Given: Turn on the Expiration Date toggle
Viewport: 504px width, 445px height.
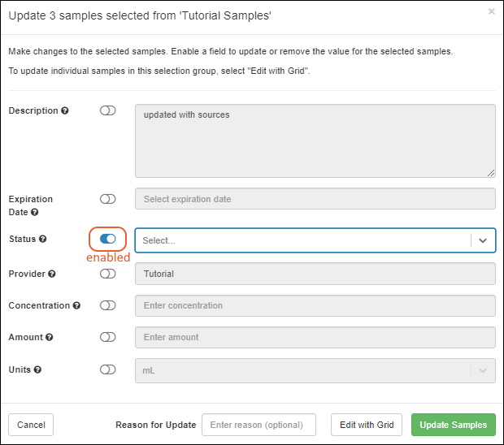Looking at the screenshot, I should pos(108,199).
